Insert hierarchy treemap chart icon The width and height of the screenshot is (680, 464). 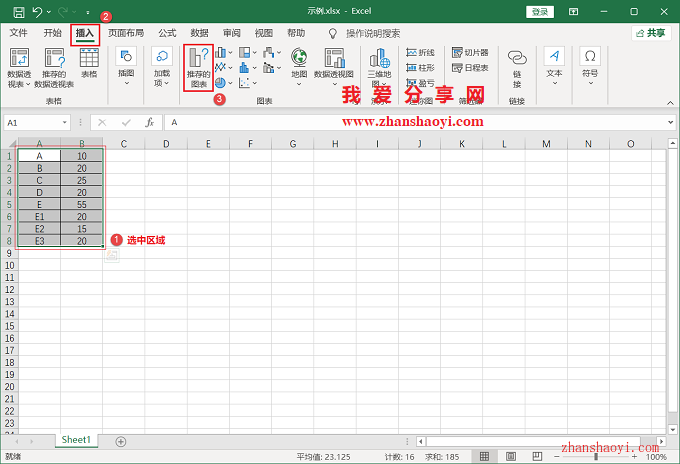pyautogui.click(x=245, y=52)
